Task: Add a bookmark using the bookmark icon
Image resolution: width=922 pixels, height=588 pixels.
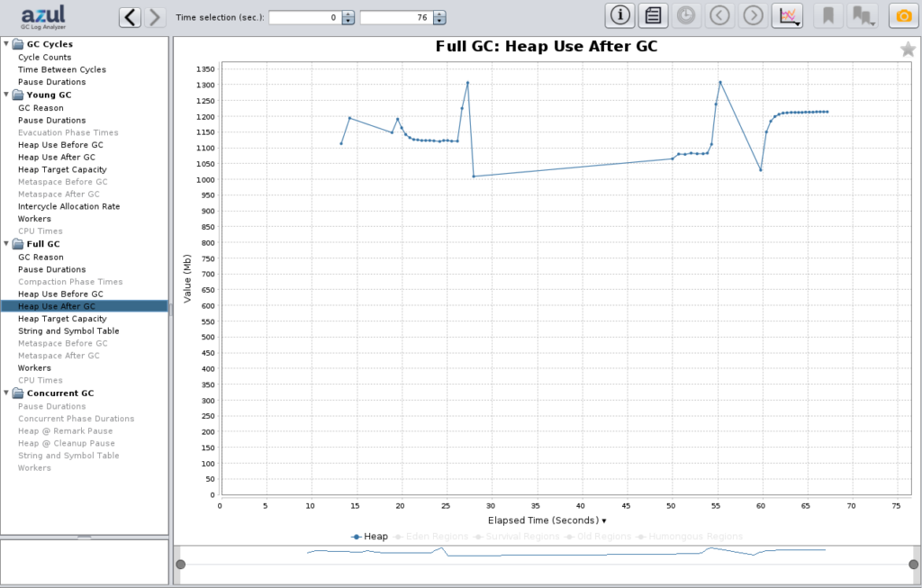Action: [x=827, y=15]
